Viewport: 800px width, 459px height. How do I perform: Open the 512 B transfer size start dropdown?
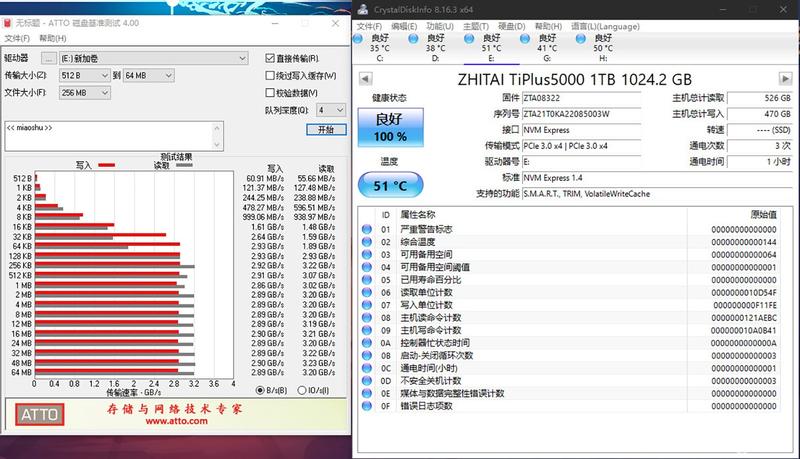[x=84, y=75]
